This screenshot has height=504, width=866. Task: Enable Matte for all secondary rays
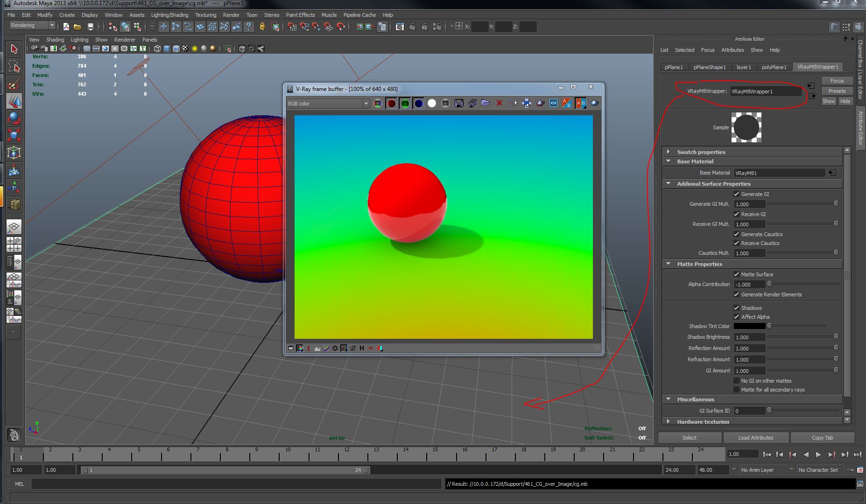tap(736, 390)
